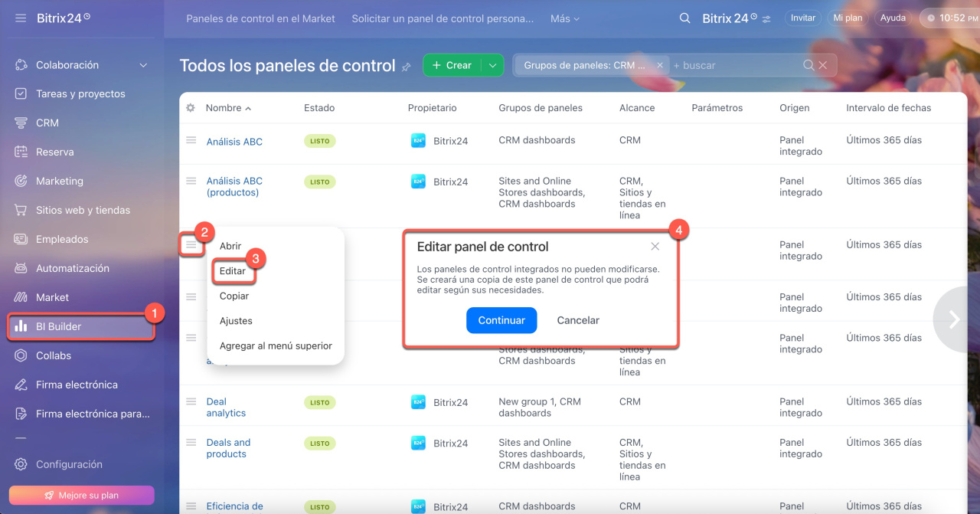
Task: Choose Copiar in the context menu
Action: click(234, 296)
